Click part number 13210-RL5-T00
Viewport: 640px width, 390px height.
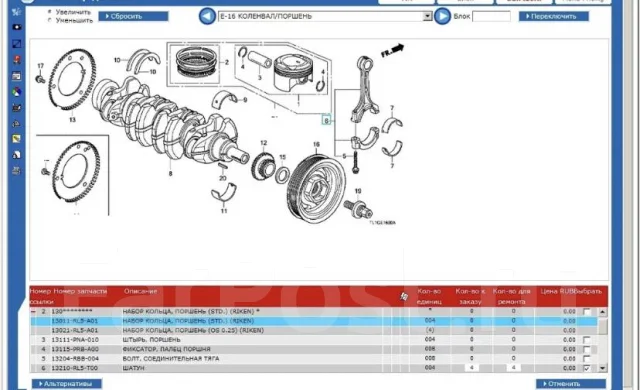75,368
